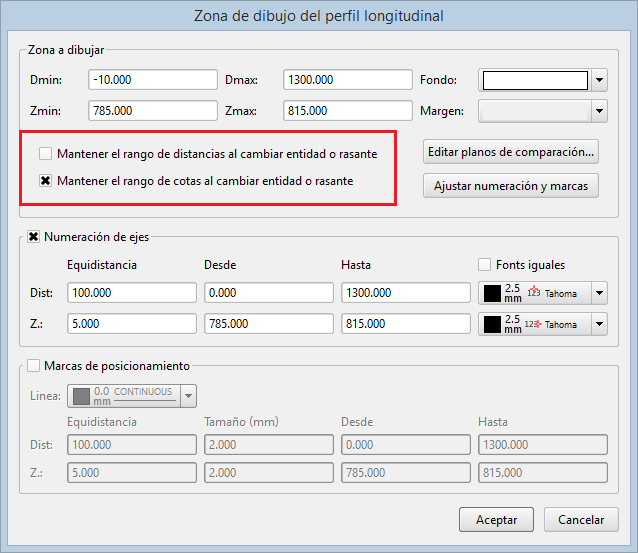
Task: Click Editar planos de comparación button
Action: pos(511,153)
